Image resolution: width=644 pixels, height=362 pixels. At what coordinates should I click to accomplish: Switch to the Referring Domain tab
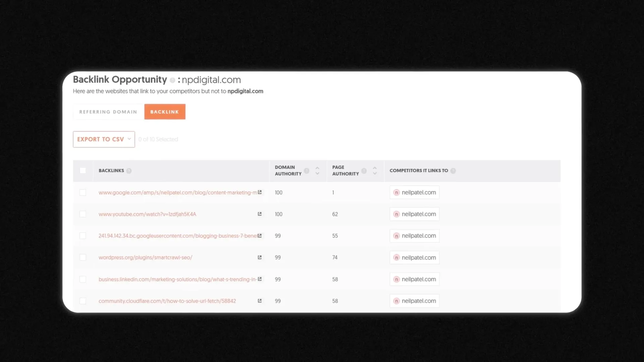point(108,112)
